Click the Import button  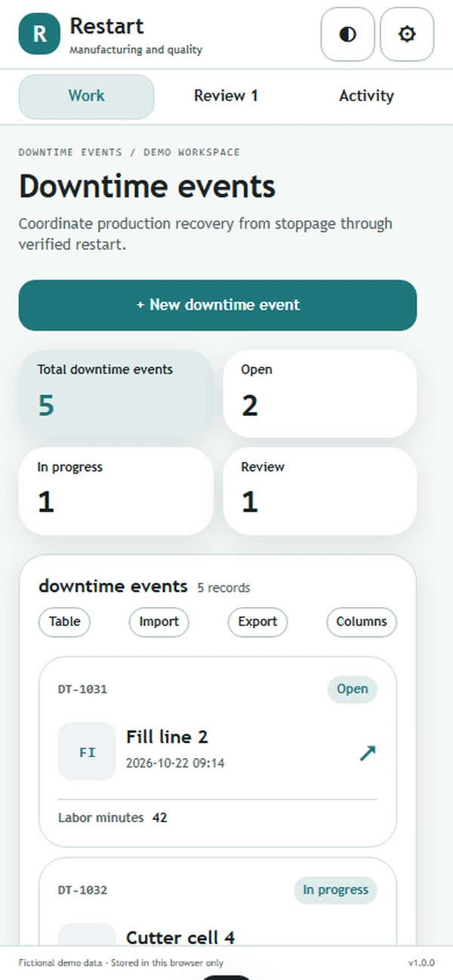click(159, 622)
